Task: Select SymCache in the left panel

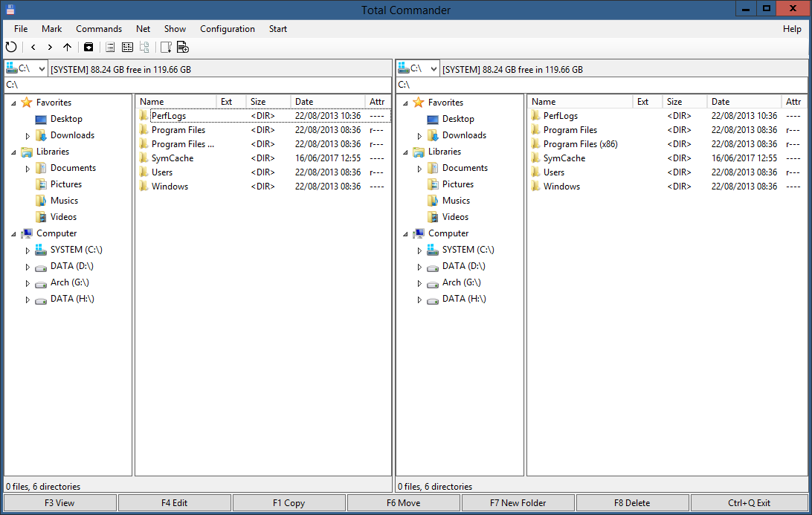Action: 173,158
